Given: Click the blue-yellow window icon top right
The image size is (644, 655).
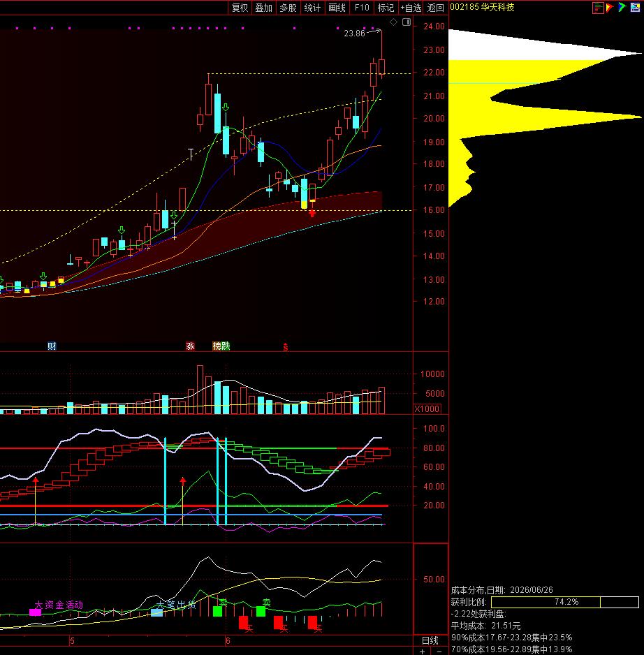Looking at the screenshot, I should click(635, 8).
